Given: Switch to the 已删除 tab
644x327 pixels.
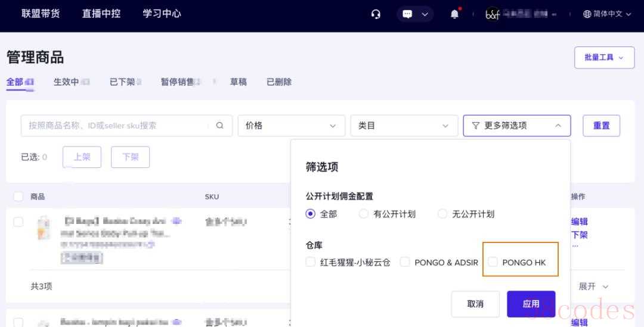Looking at the screenshot, I should [279, 82].
